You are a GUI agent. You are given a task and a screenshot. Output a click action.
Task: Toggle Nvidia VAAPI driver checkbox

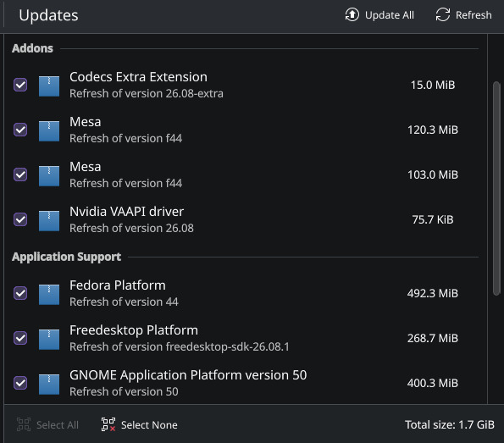point(20,219)
